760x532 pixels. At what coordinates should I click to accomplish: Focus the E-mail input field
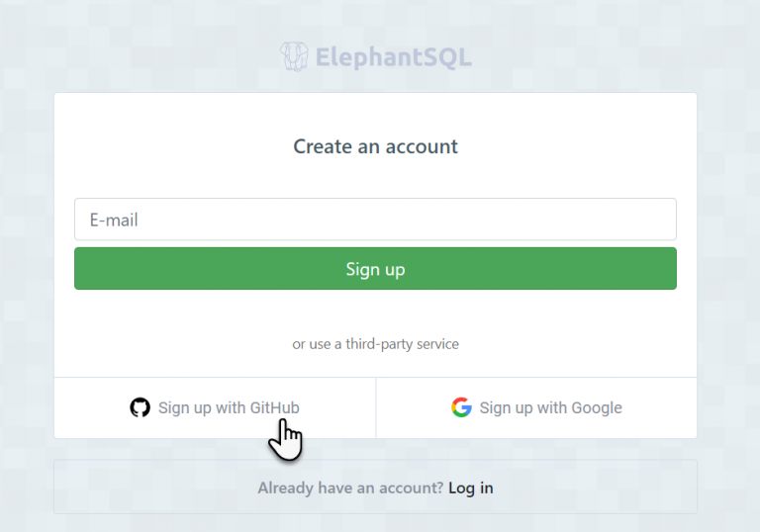[375, 220]
